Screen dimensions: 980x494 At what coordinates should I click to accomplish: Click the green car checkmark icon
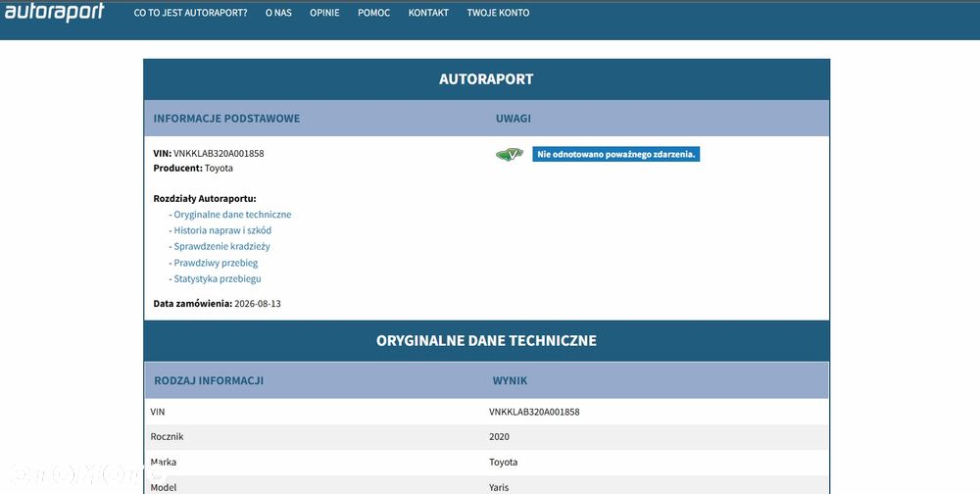point(510,154)
